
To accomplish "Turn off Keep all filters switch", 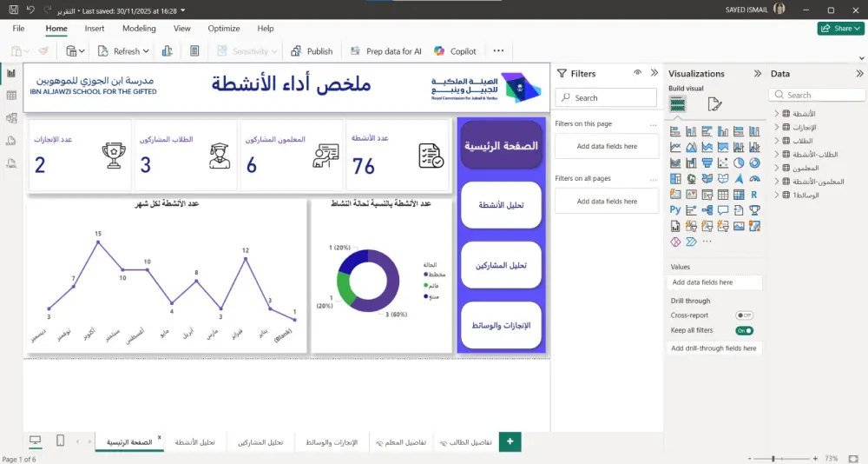I will coord(744,330).
